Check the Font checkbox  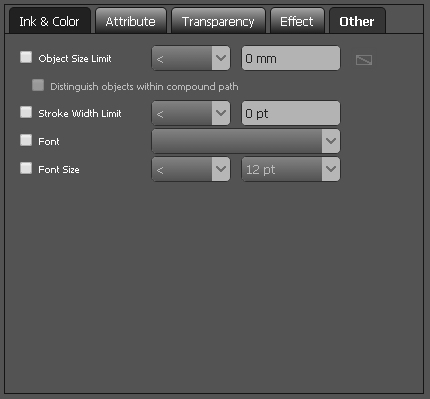pyautogui.click(x=26, y=140)
